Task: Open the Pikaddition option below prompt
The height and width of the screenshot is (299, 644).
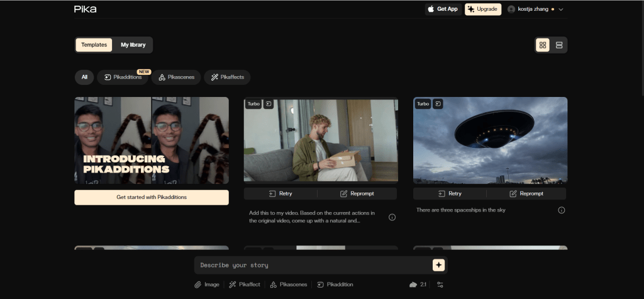Action: pos(335,285)
